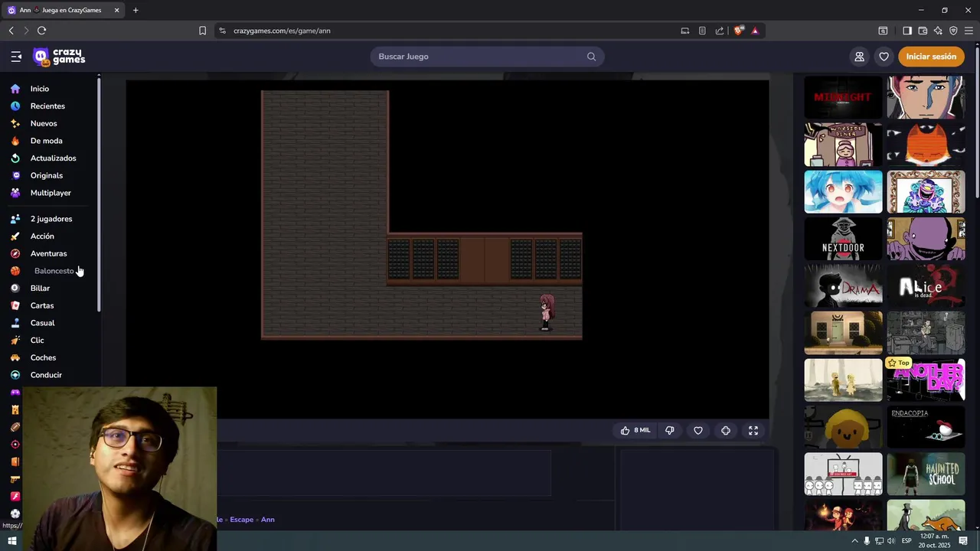Open Brave Wallet icon
The width and height of the screenshot is (980, 551).
tap(923, 31)
